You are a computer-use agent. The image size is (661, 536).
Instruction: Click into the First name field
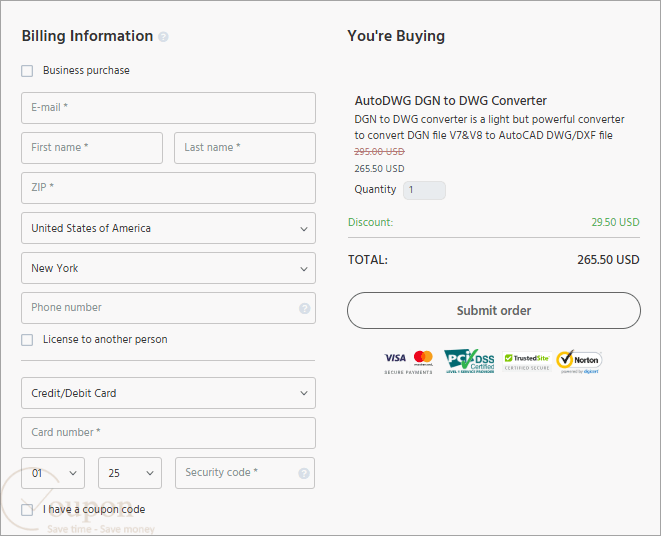point(92,148)
